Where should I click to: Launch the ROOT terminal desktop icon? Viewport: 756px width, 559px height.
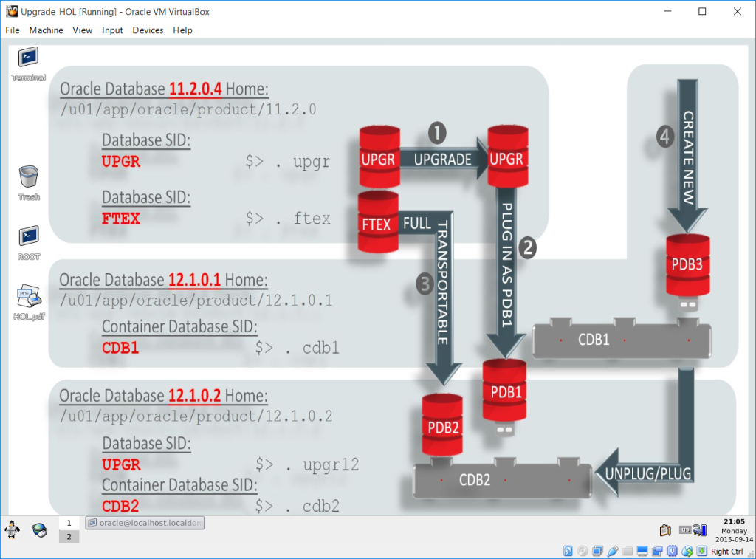coord(29,243)
